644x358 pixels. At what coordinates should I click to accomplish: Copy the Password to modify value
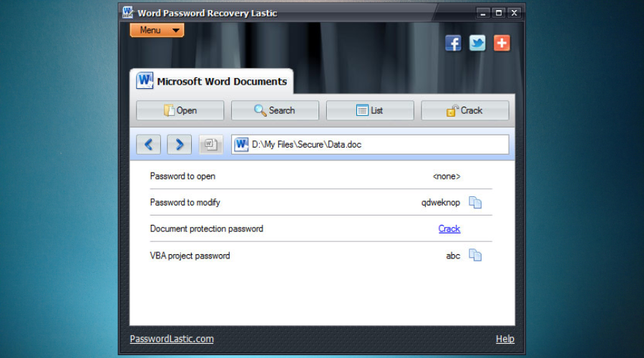point(475,202)
